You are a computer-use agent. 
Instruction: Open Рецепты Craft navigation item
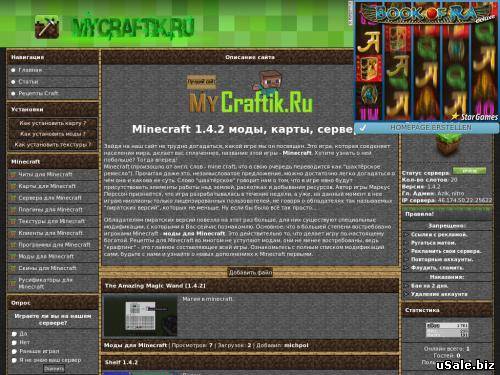[38, 93]
